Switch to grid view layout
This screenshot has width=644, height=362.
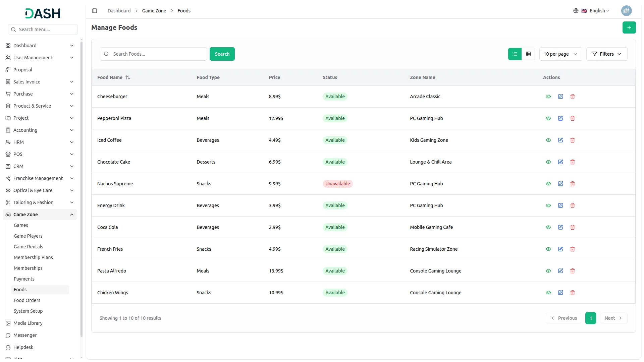528,54
